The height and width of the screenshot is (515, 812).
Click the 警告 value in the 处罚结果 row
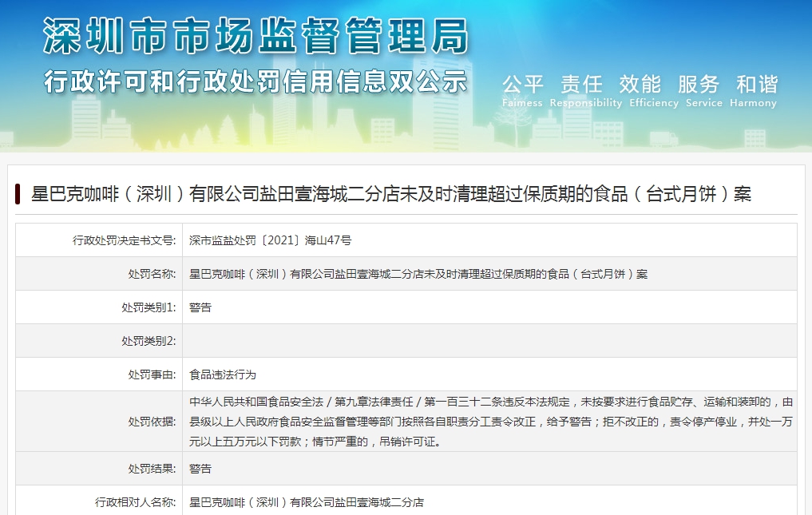(x=200, y=469)
